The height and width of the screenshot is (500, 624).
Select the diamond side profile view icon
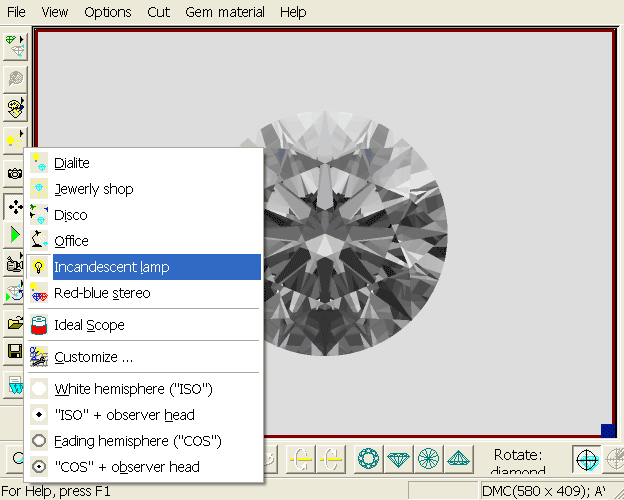(397, 459)
